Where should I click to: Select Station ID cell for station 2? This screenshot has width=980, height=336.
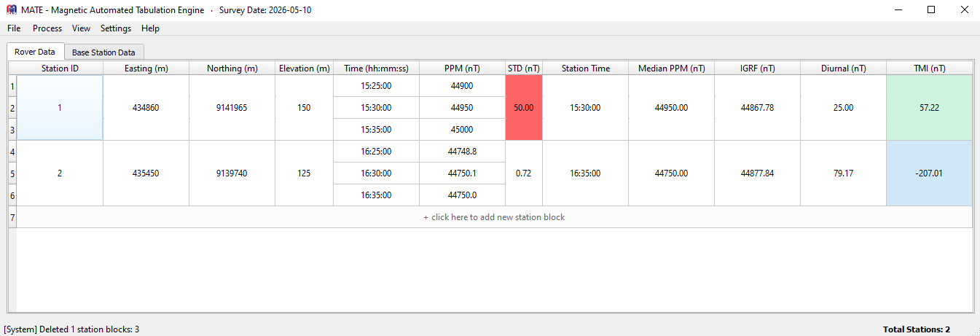(60, 173)
